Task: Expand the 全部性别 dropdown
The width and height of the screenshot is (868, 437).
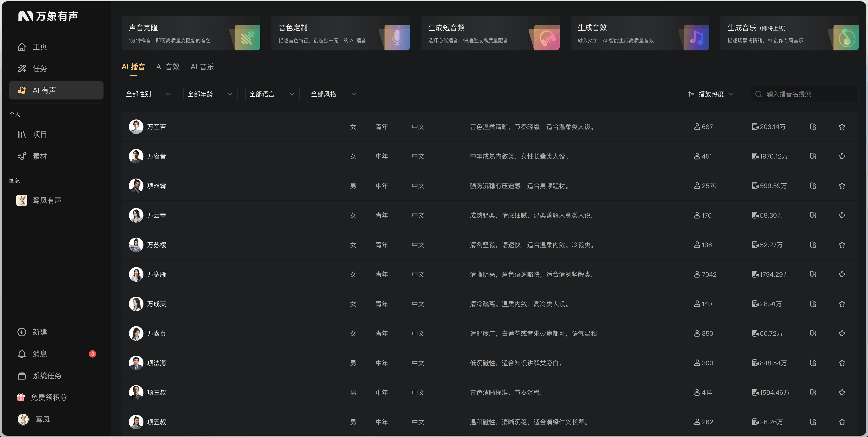Action: 149,94
